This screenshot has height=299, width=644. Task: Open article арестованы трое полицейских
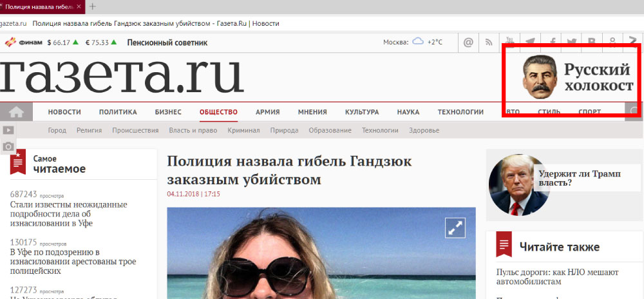[73, 262]
